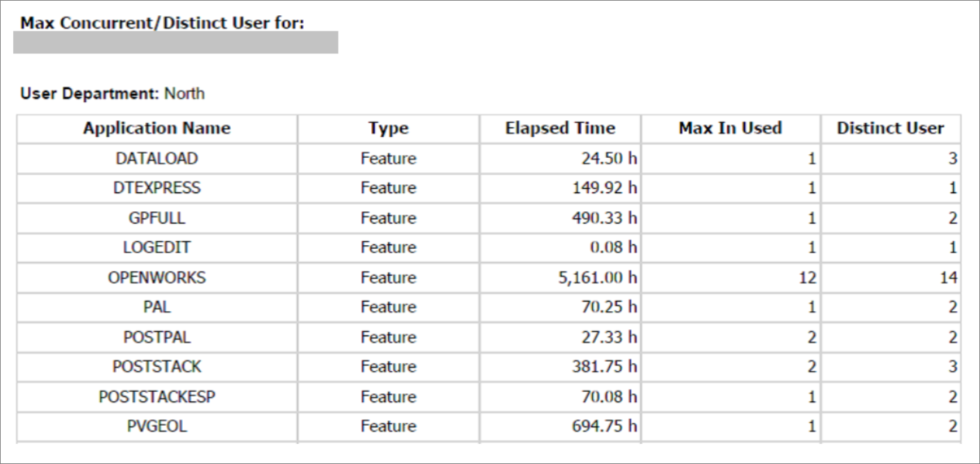Click the POSTSTACKESP application name
The image size is (980, 464).
coord(156,397)
